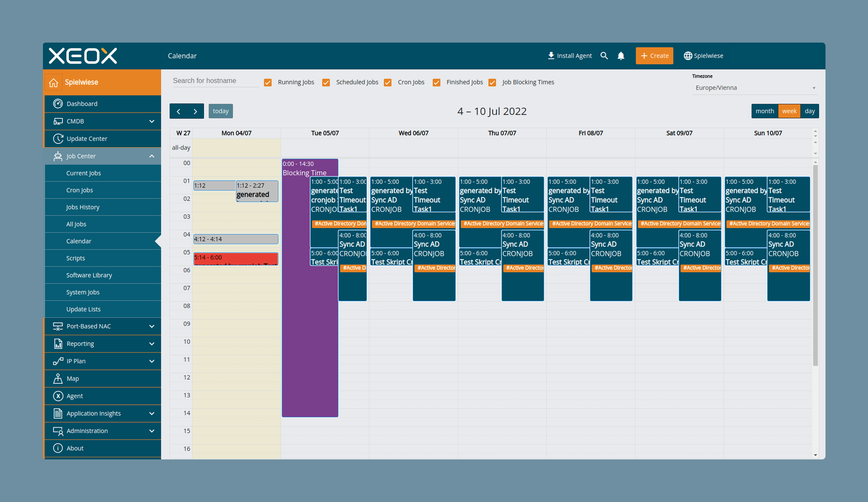
Task: Click the calendar vertical scrollbar
Action: [815, 265]
